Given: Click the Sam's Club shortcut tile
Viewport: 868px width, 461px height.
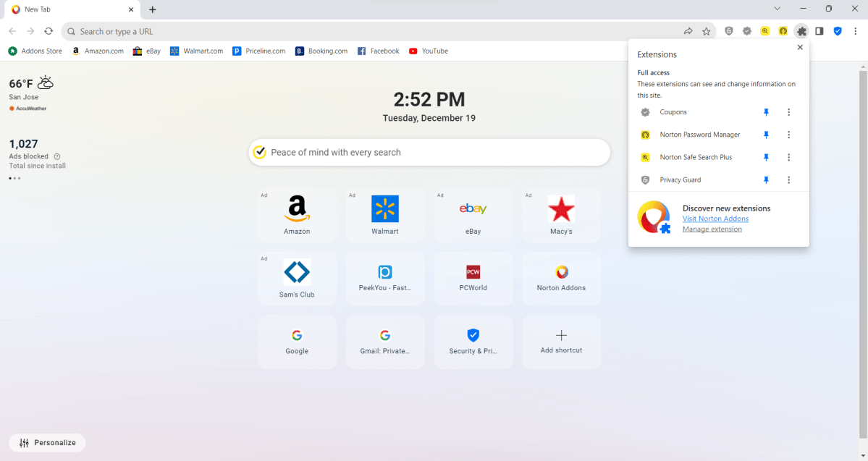Looking at the screenshot, I should (x=297, y=279).
